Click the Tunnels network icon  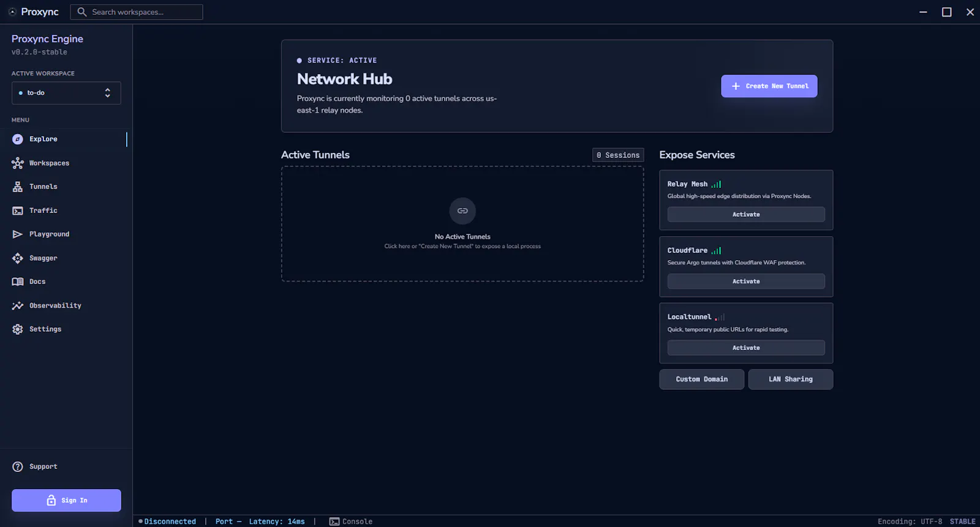18,187
